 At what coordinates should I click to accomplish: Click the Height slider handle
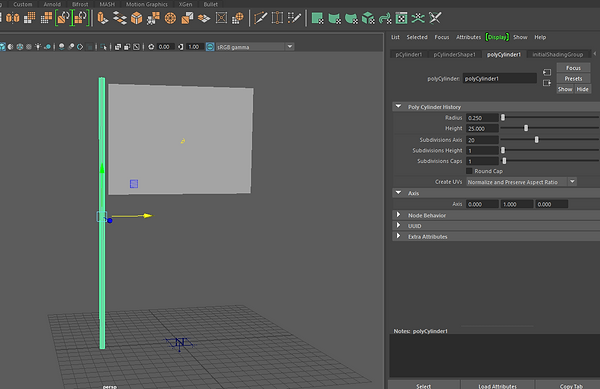pos(526,128)
